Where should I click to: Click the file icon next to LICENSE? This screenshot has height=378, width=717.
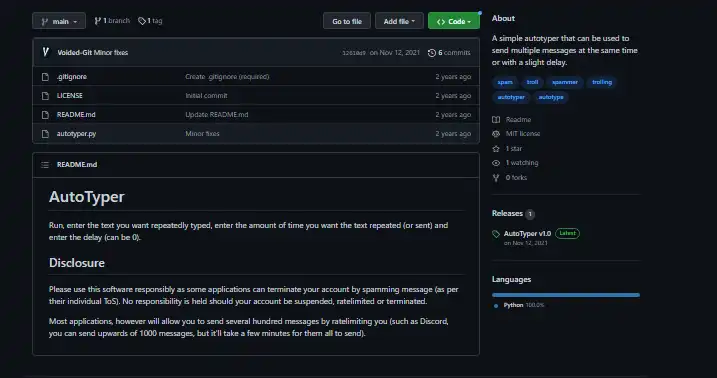(45, 96)
